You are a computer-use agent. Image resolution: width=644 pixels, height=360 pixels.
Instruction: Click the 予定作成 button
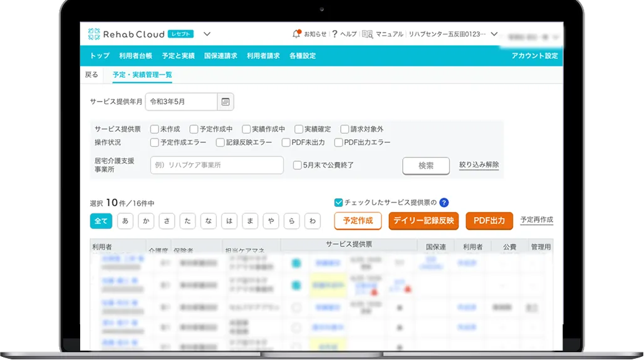tap(358, 221)
